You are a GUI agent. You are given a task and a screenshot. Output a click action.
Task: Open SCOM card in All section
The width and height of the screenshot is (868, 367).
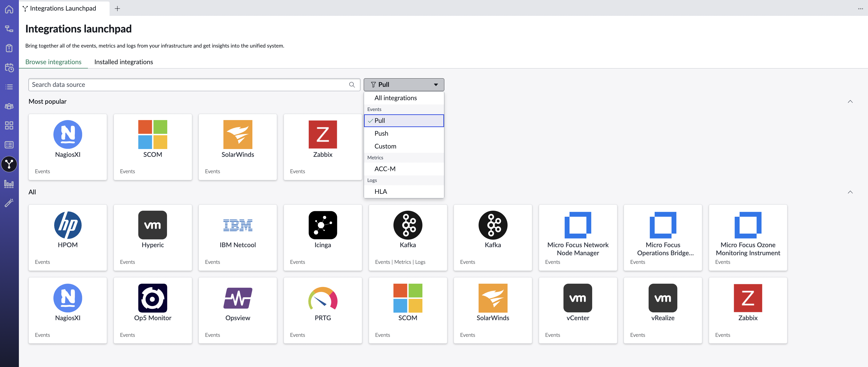coord(408,310)
